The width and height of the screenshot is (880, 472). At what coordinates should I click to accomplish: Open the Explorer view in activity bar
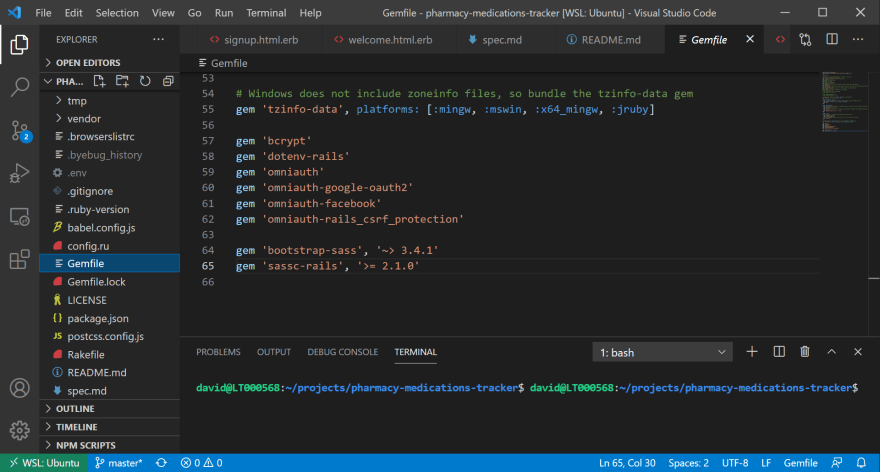20,44
